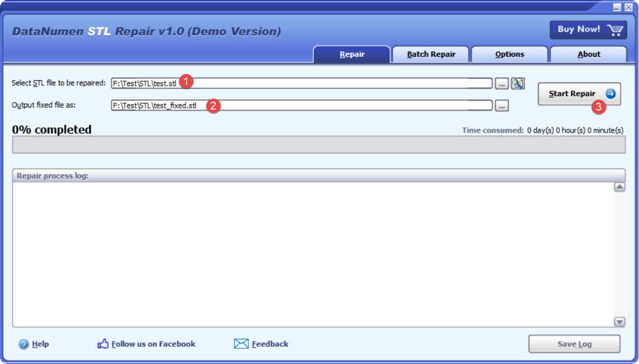This screenshot has height=364, width=639.
Task: Click the Help question mark icon
Action: point(24,344)
